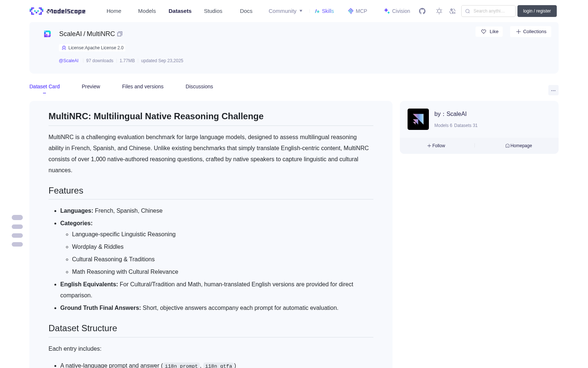Click the 'i18n_prompt' code tag
Image resolution: width=588 pixels, height=368 pixels.
181,366
